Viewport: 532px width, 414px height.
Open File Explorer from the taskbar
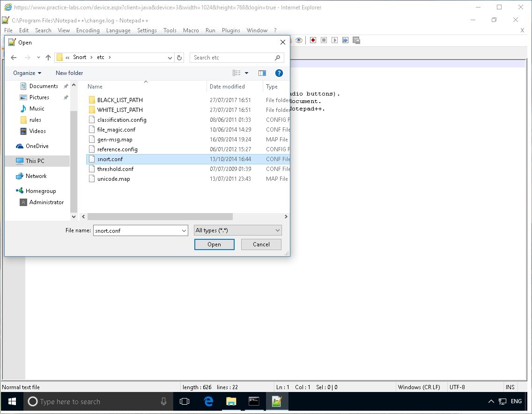231,401
